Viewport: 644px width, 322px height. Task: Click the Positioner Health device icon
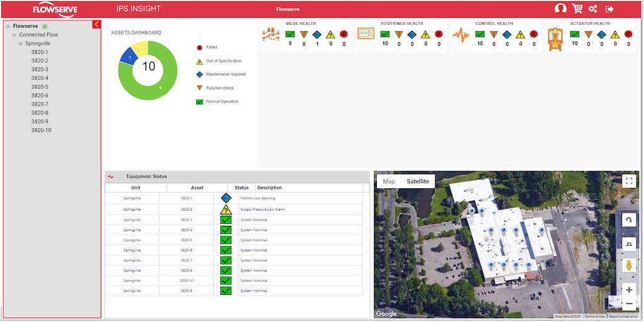click(365, 34)
